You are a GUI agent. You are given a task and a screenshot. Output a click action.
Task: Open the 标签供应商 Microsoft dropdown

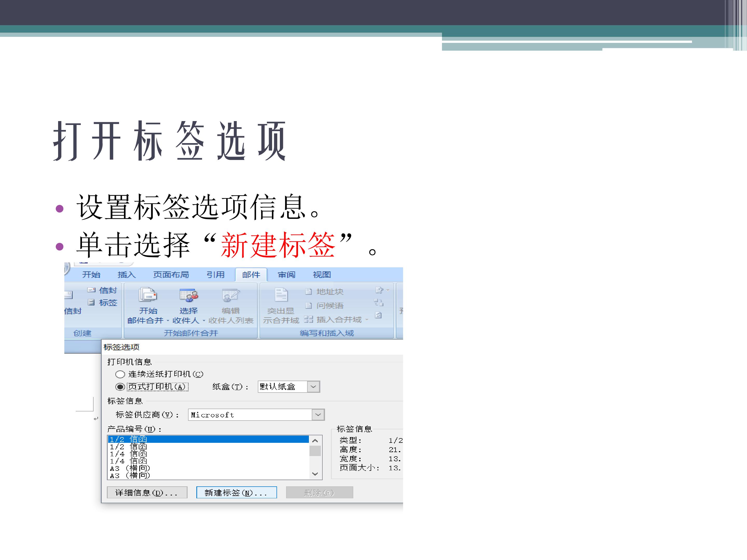click(318, 415)
